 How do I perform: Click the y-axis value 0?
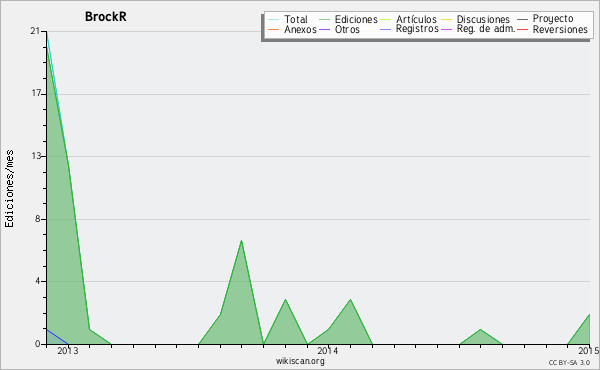(x=38, y=344)
